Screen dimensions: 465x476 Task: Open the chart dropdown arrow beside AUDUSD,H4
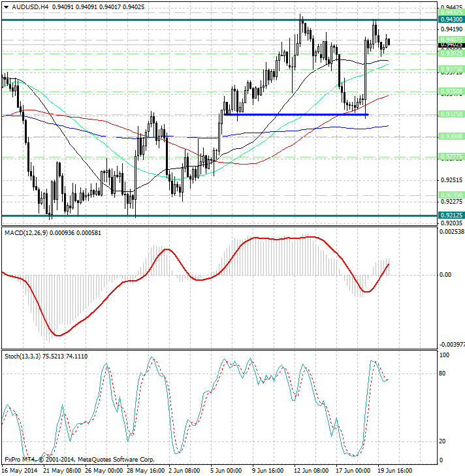[x=6, y=7]
